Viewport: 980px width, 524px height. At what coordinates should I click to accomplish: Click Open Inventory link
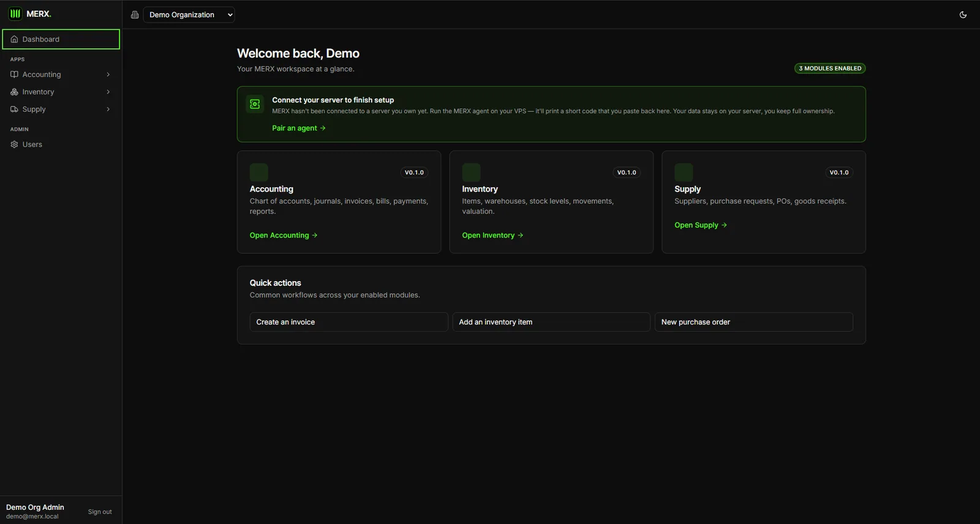pos(492,235)
